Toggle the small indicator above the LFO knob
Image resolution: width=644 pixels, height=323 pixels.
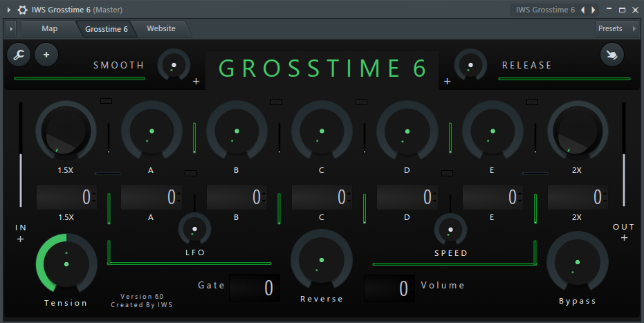(191, 173)
